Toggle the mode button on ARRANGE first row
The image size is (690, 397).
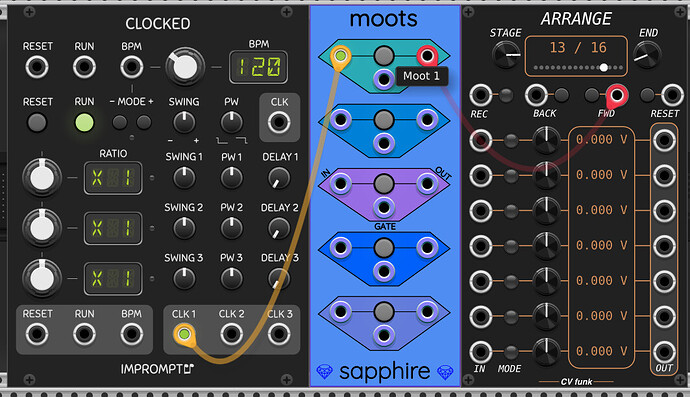[x=510, y=140]
